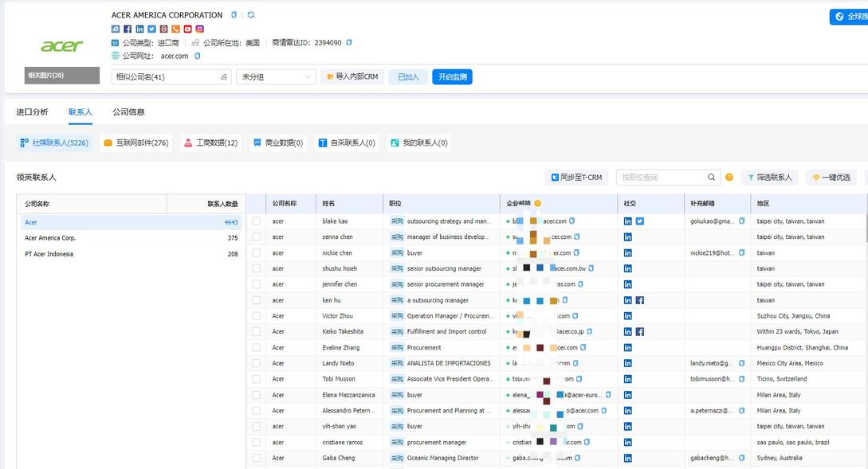Click the 职位 column header
Screen dimensions: 868x469
[x=395, y=204]
